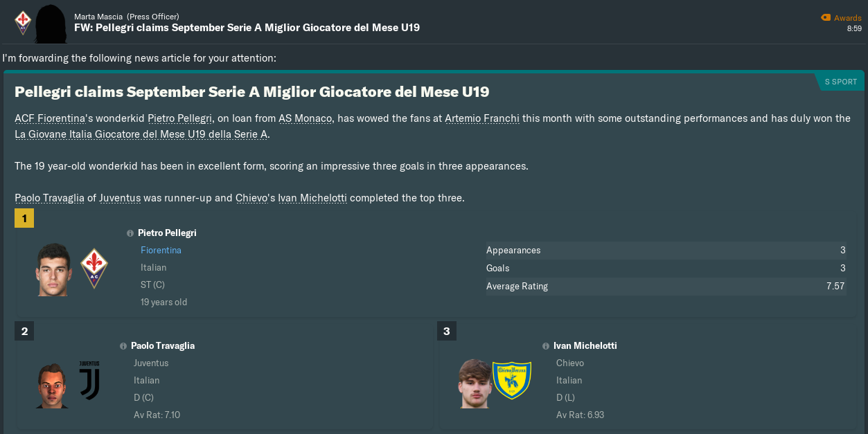The width and height of the screenshot is (868, 434).
Task: Click the Average Rating stat row
Action: pyautogui.click(x=665, y=286)
